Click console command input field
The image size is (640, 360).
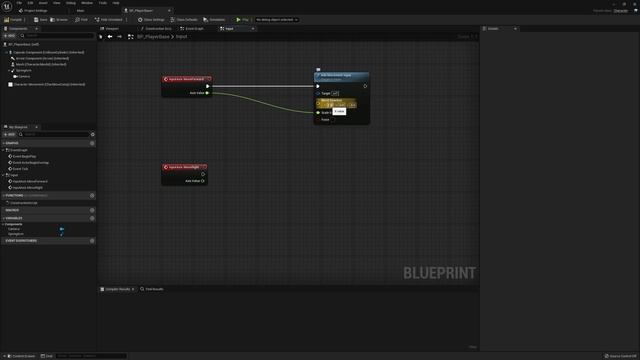click(91, 356)
